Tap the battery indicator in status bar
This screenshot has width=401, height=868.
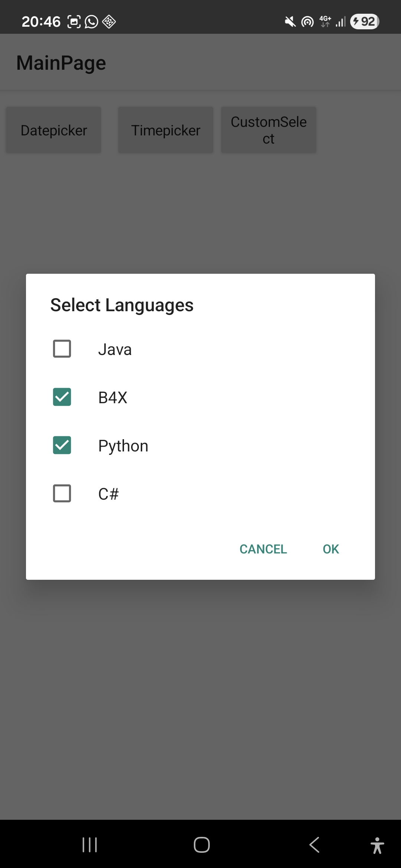pos(365,22)
